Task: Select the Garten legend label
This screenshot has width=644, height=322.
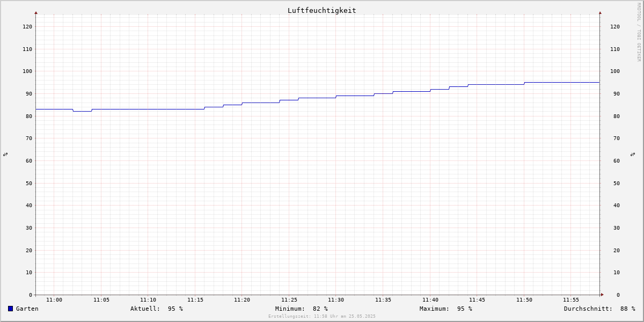Action: pyautogui.click(x=27, y=309)
